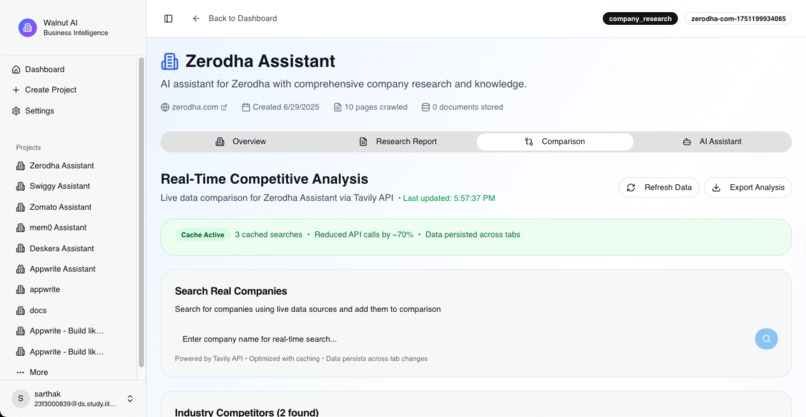Click the external link icon after zerodha.com
The image size is (806, 417).
(224, 107)
